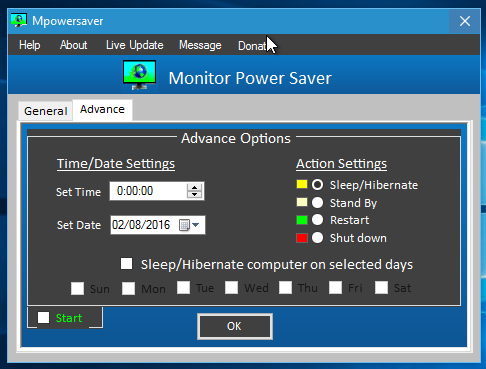Enable Sleep/Hibernate computer on selected days
The width and height of the screenshot is (486, 369).
tap(126, 263)
